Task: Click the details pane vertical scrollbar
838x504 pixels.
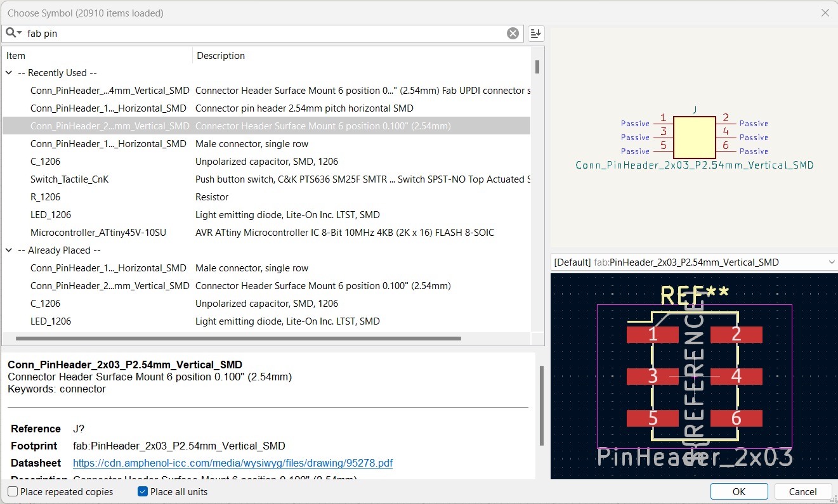Action: 541,405
